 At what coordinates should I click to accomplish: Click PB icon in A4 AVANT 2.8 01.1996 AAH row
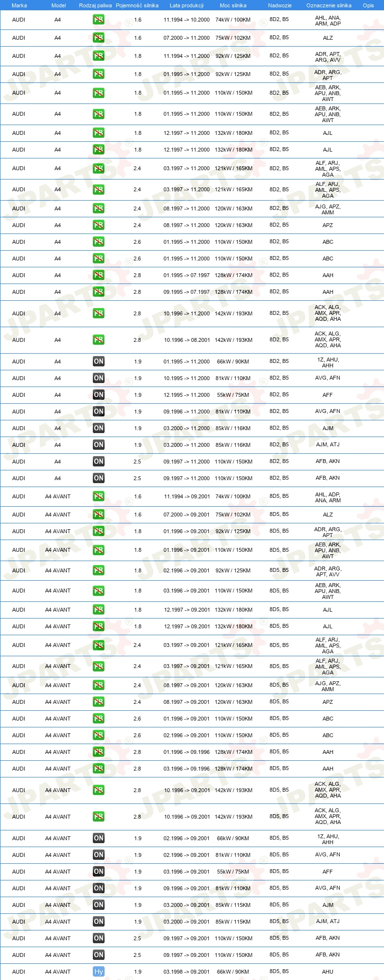98,752
